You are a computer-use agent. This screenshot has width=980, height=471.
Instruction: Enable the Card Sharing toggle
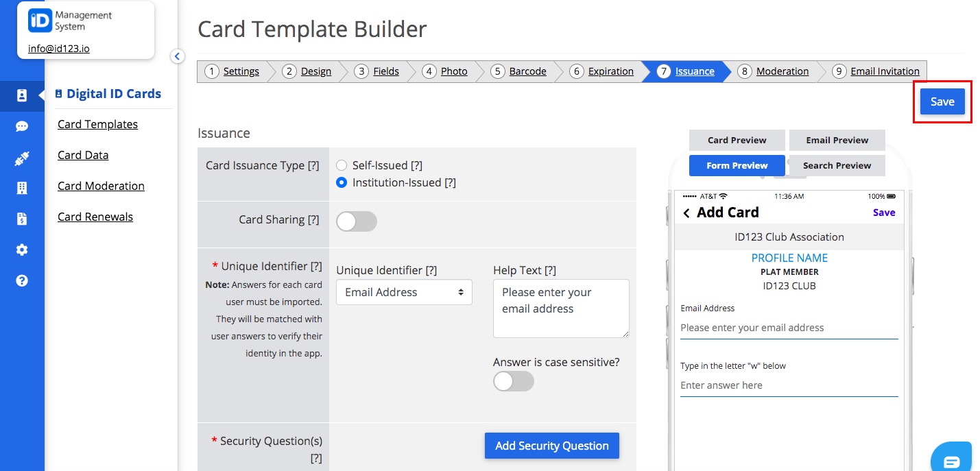[357, 221]
